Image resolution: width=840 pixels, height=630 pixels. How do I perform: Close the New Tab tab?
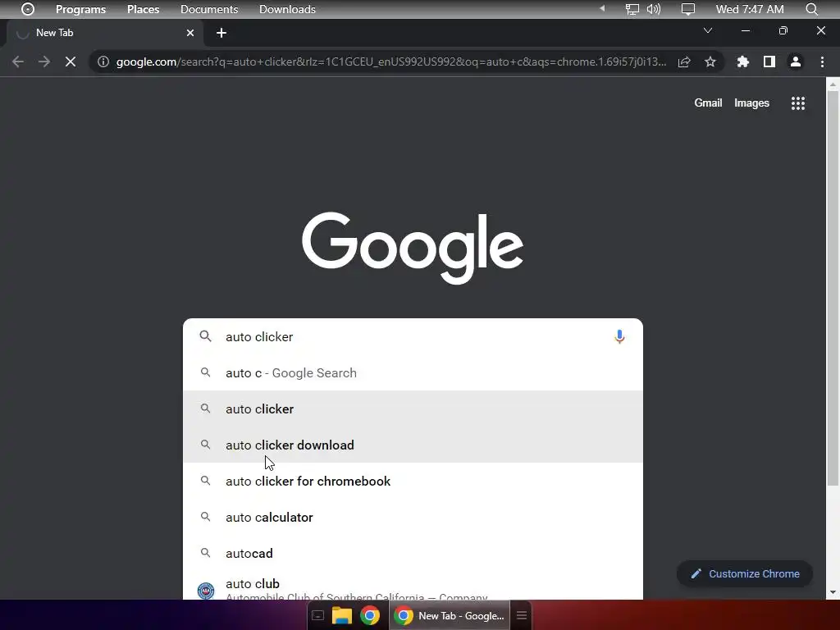coord(190,33)
